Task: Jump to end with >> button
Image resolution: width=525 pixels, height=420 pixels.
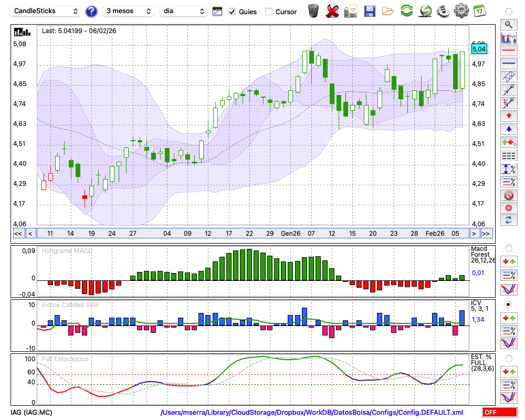Action: pos(486,234)
